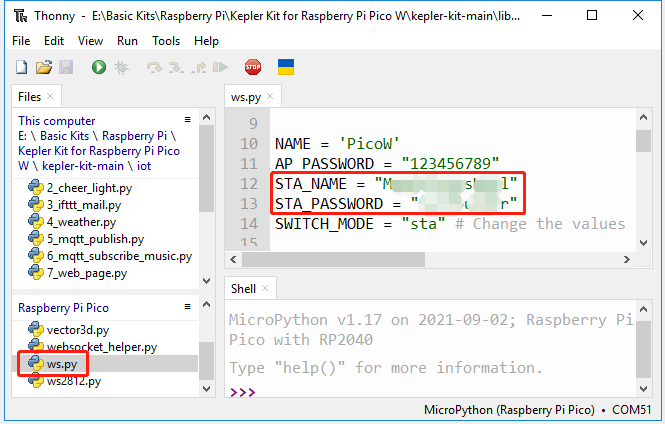Click the New file toolbar icon

[x=22, y=67]
